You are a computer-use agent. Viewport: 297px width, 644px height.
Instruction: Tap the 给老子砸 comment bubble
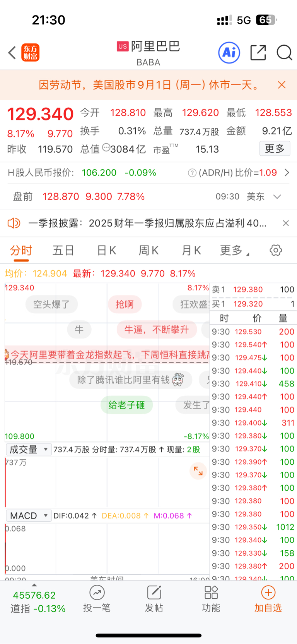(x=126, y=405)
